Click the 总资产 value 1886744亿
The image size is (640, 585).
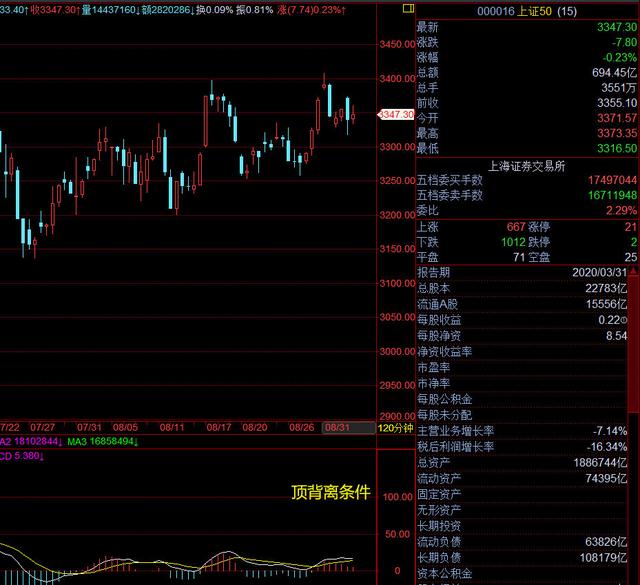click(x=600, y=463)
